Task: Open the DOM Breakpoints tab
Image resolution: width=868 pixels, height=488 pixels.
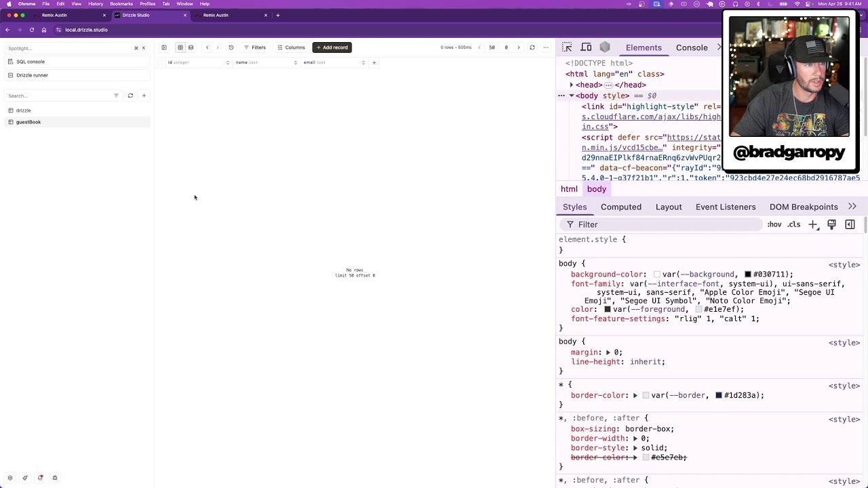Action: pos(804,207)
